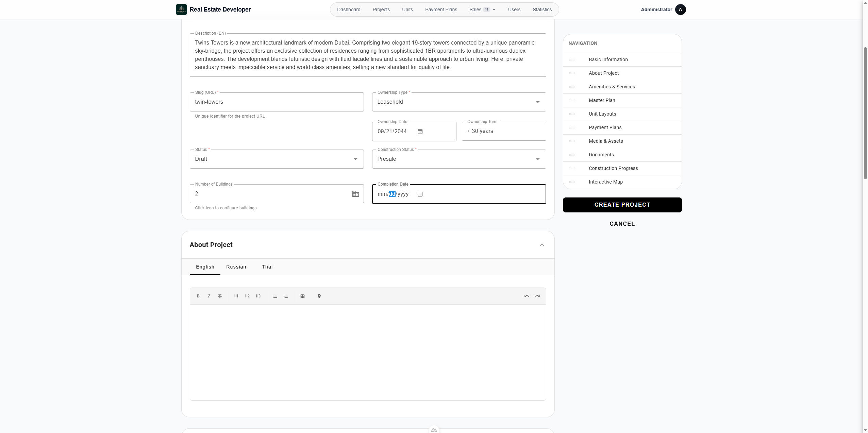Open the Ownership Type dropdown
The image size is (868, 433).
pyautogui.click(x=459, y=102)
